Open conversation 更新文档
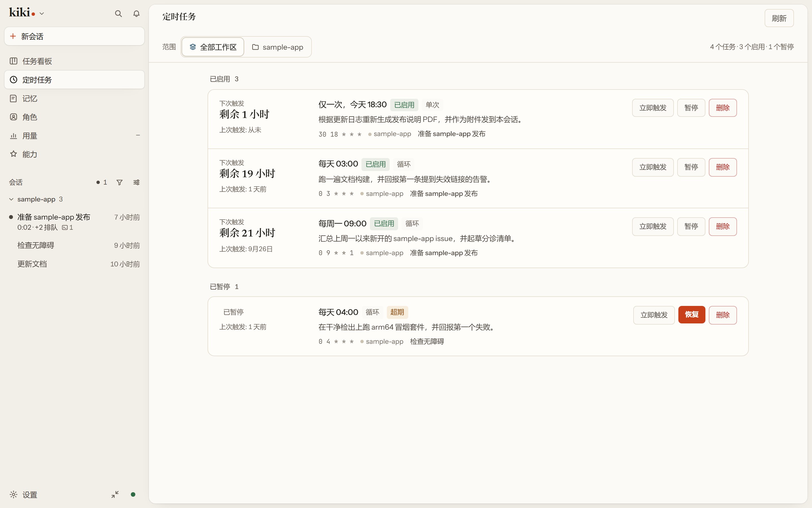 pos(74,264)
